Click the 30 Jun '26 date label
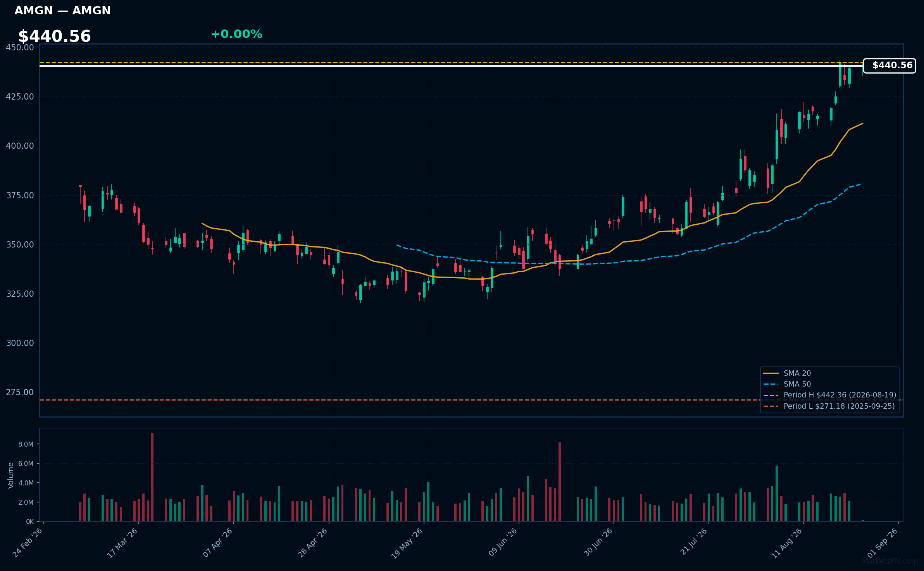This screenshot has height=571, width=924. [598, 543]
